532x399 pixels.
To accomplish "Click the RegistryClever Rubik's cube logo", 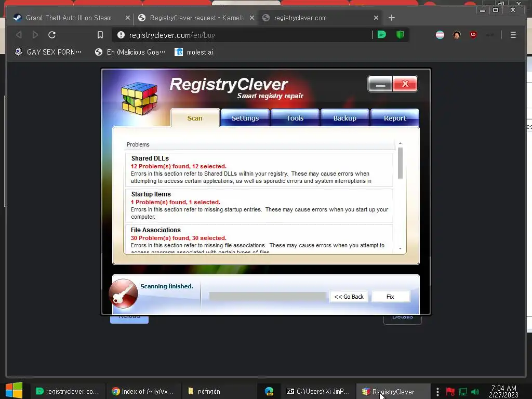I will (139, 98).
